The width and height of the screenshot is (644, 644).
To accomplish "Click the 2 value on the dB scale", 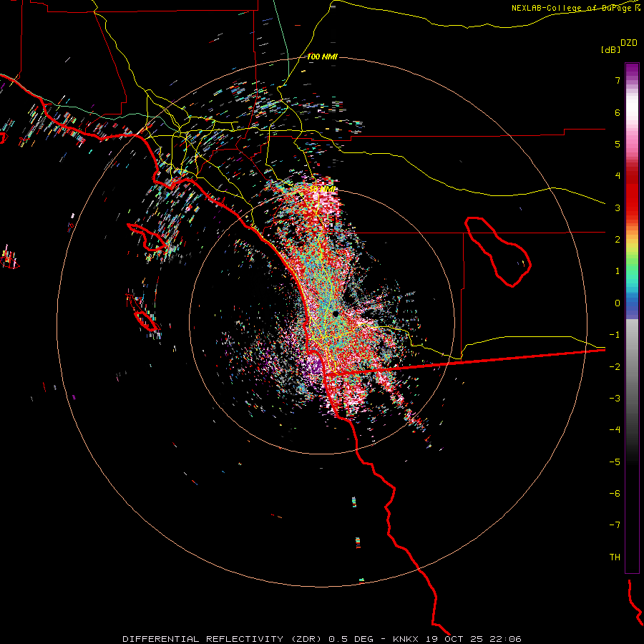I will coord(617,240).
